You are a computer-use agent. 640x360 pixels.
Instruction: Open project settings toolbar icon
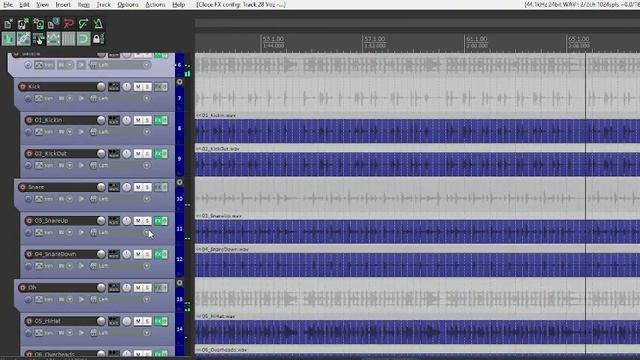[53, 24]
